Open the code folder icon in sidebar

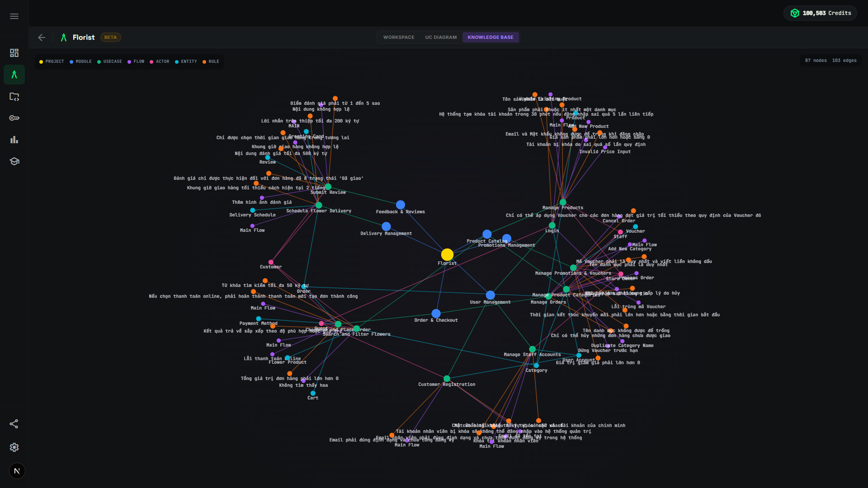[x=14, y=96]
